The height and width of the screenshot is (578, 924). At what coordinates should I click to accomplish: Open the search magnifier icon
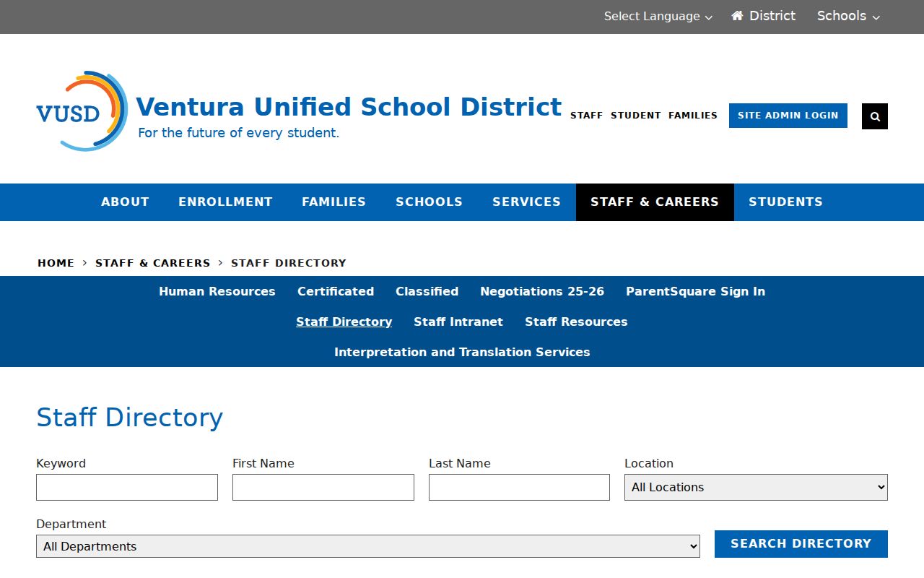[x=875, y=116]
